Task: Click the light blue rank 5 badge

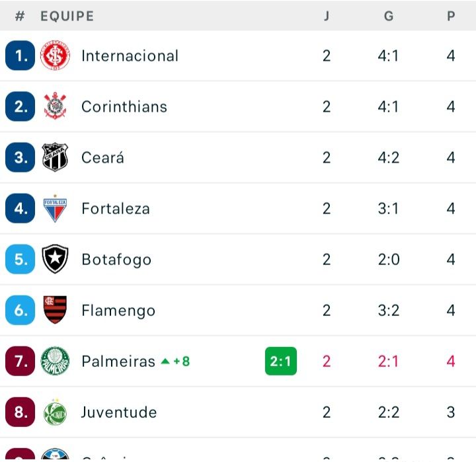Action: (20, 259)
